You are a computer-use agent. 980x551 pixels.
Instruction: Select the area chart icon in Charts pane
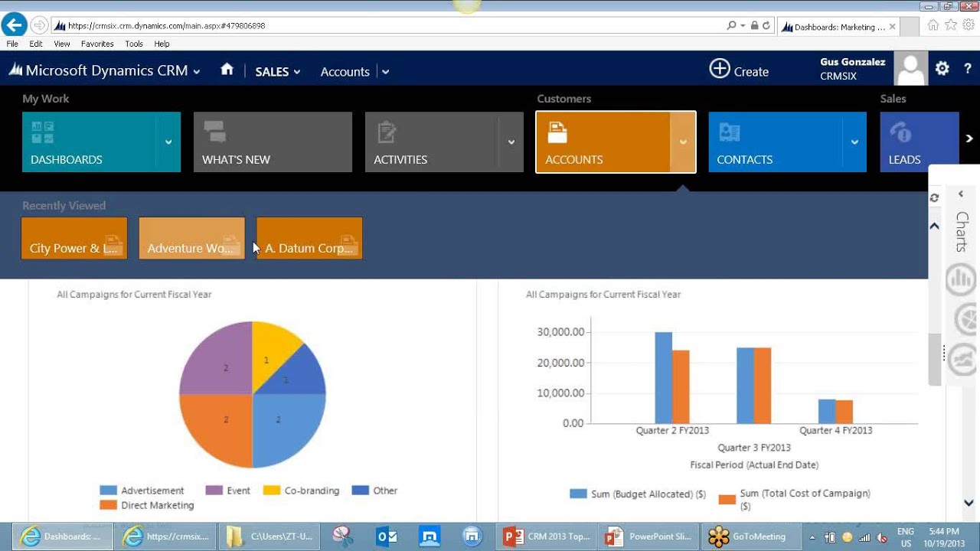964,360
